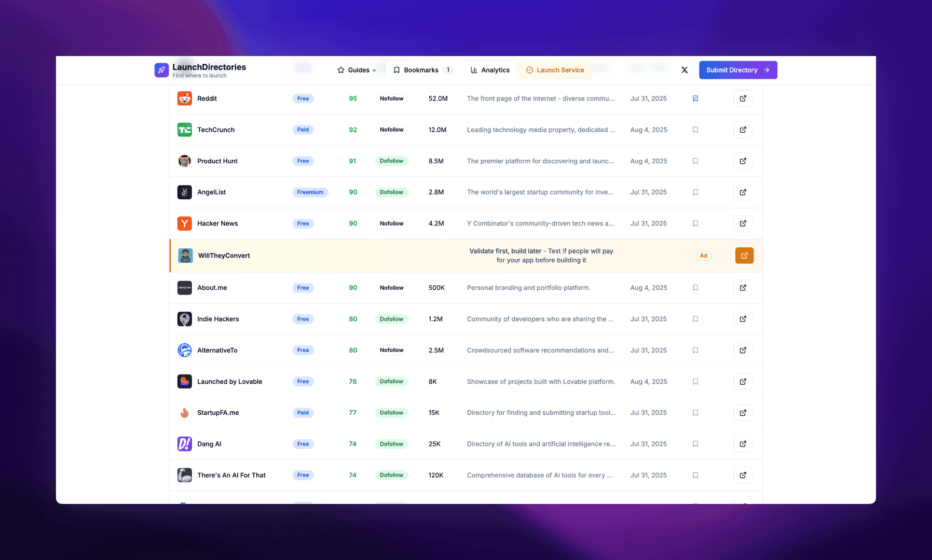Click the Ad badge on the sponsored row
The height and width of the screenshot is (560, 932).
coord(703,255)
